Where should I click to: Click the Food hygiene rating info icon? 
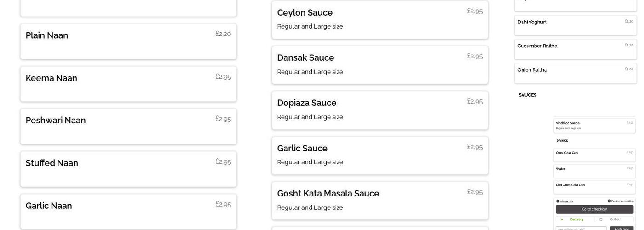point(609,201)
